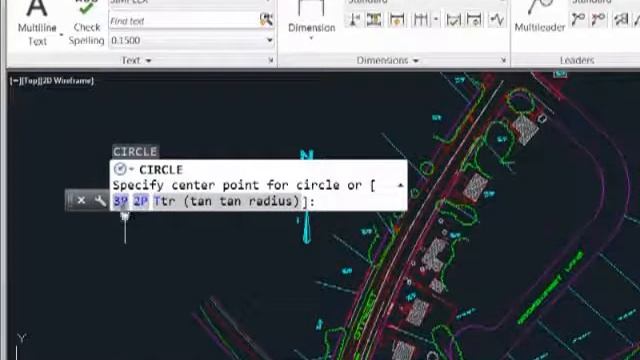Viewport: 640px width, 360px height.
Task: Select the Adjust Space dimension tool
Action: point(374,19)
